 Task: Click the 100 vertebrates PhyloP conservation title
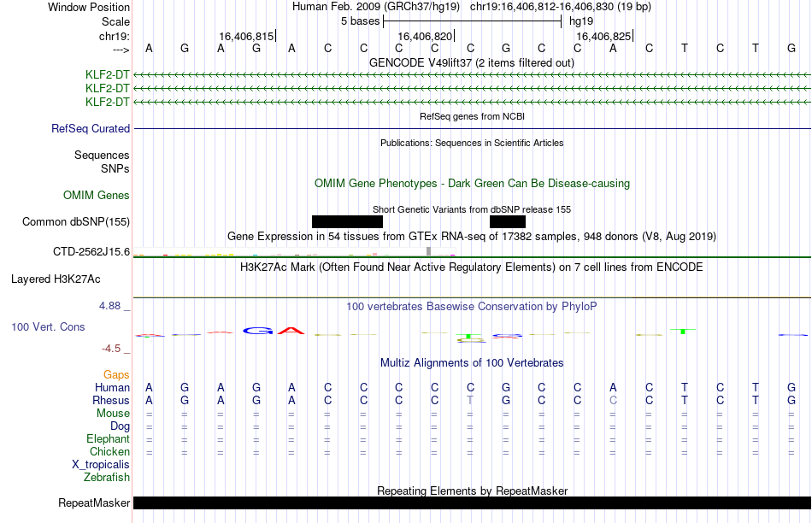[472, 307]
